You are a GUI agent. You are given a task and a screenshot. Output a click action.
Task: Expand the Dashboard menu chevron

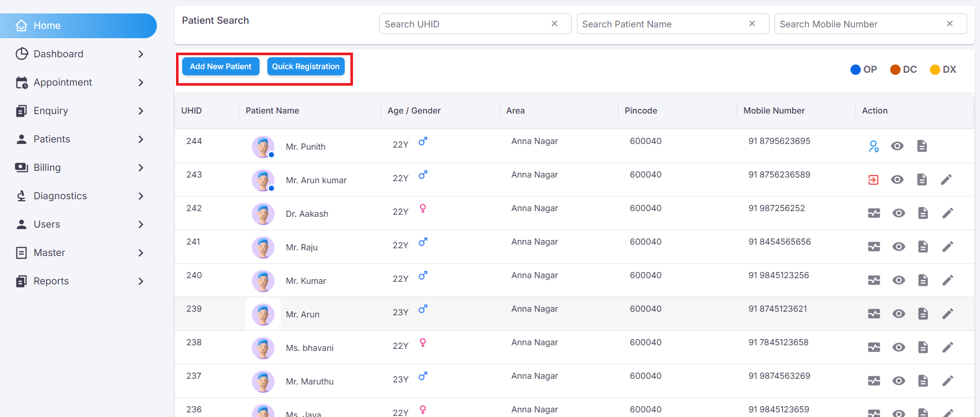click(141, 54)
